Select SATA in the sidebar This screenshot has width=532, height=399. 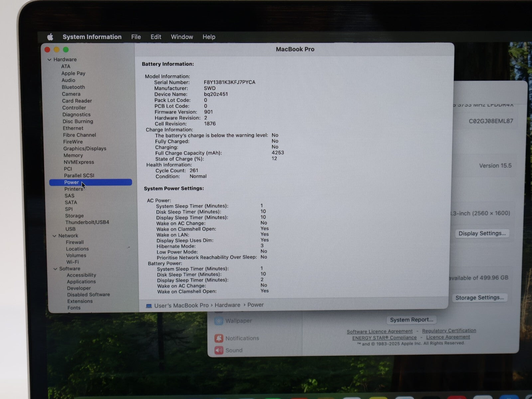click(71, 202)
